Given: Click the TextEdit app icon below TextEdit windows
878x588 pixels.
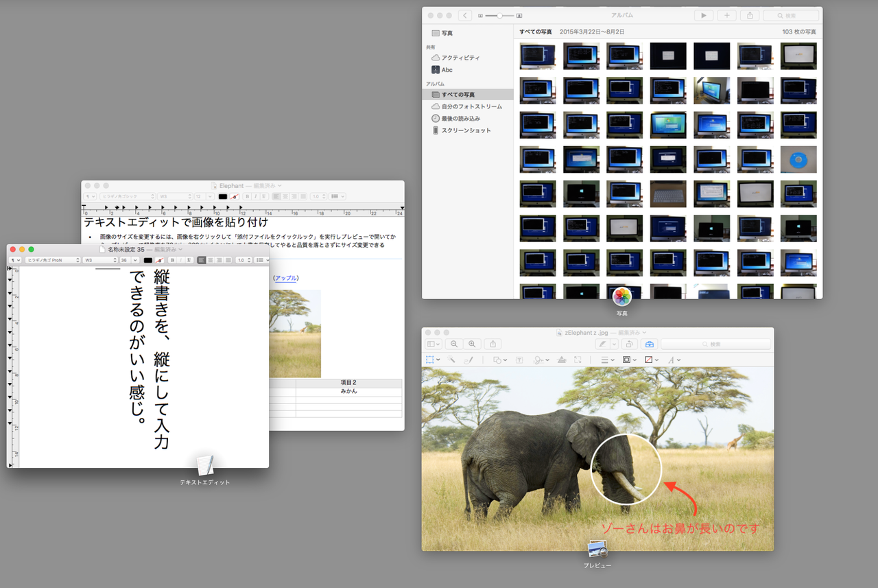Looking at the screenshot, I should 204,466.
